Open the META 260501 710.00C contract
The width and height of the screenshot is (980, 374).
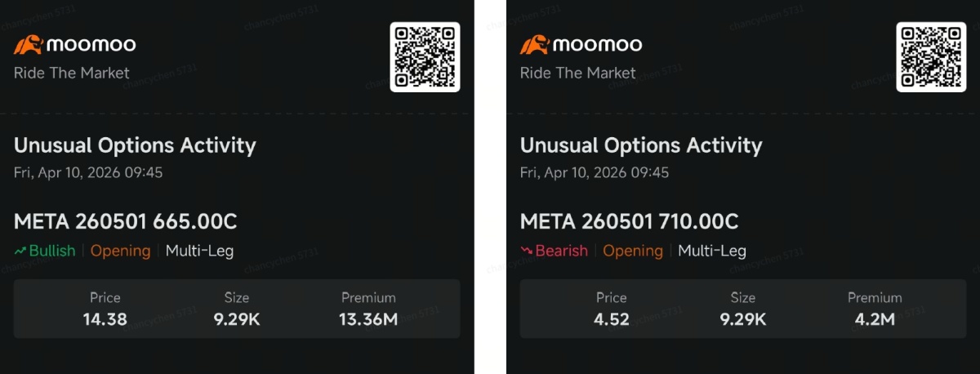(x=629, y=221)
